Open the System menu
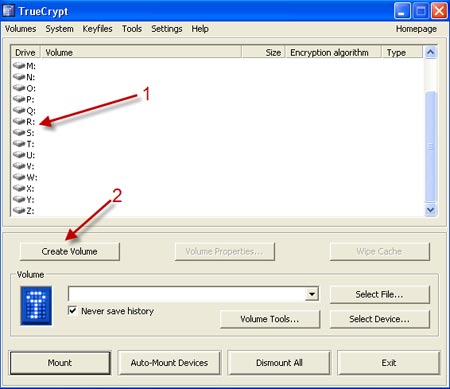450x389 pixels. click(59, 29)
